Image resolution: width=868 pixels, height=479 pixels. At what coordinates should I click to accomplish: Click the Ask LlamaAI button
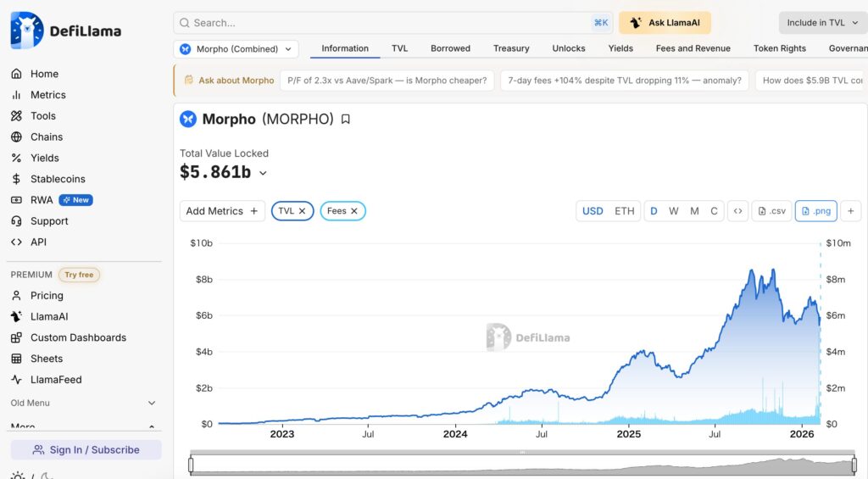[x=665, y=23]
